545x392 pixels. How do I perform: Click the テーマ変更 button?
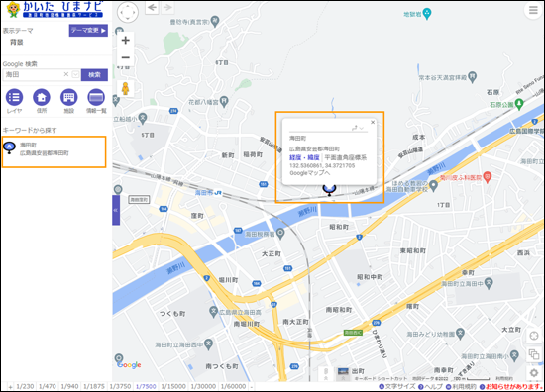(88, 31)
